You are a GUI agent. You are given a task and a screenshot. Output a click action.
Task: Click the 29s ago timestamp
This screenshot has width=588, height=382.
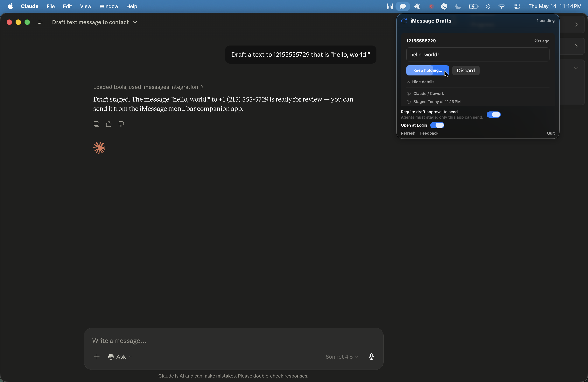click(542, 41)
